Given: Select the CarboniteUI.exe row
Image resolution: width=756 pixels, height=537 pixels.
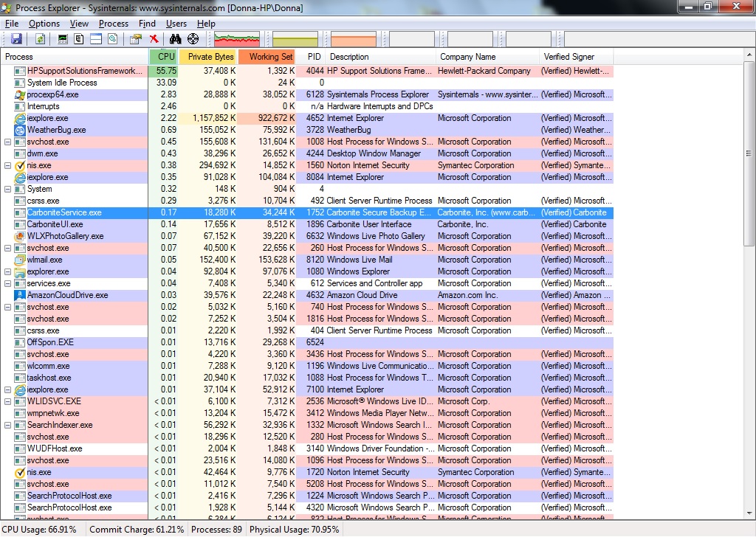Looking at the screenshot, I should pyautogui.click(x=306, y=224).
